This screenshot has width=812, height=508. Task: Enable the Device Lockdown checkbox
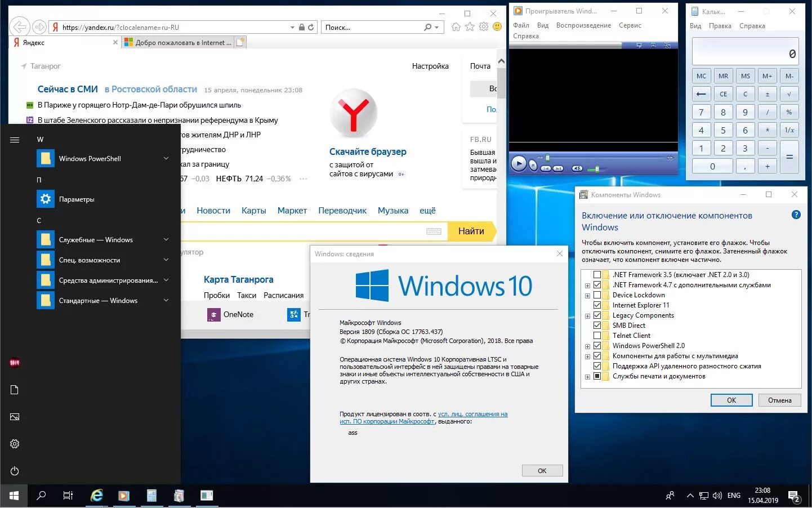click(x=597, y=295)
